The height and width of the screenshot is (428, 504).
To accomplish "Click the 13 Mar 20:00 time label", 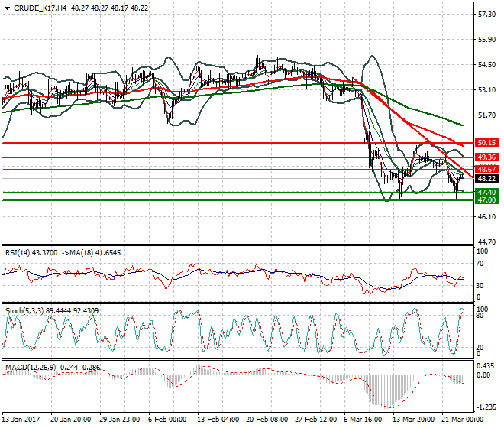I will (x=414, y=420).
